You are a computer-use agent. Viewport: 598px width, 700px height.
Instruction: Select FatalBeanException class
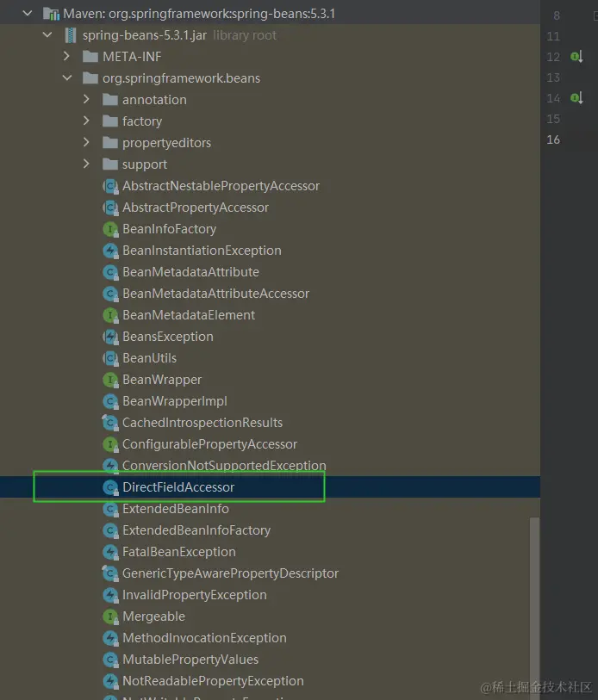[178, 552]
